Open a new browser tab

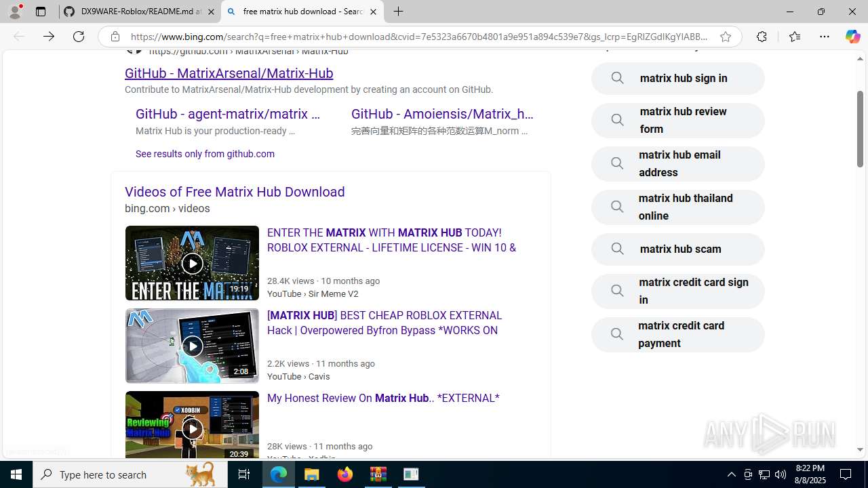[x=398, y=12]
